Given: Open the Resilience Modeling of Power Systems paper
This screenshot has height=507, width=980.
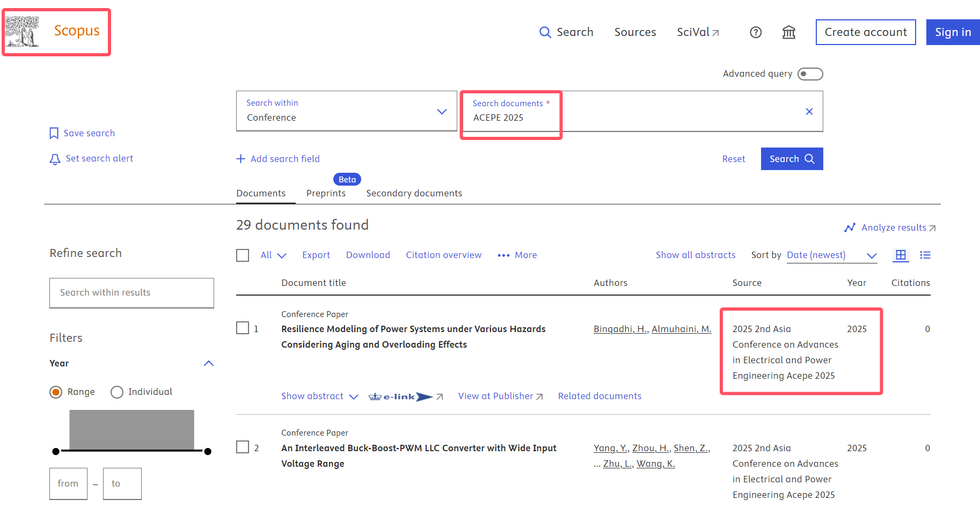Looking at the screenshot, I should tap(413, 337).
